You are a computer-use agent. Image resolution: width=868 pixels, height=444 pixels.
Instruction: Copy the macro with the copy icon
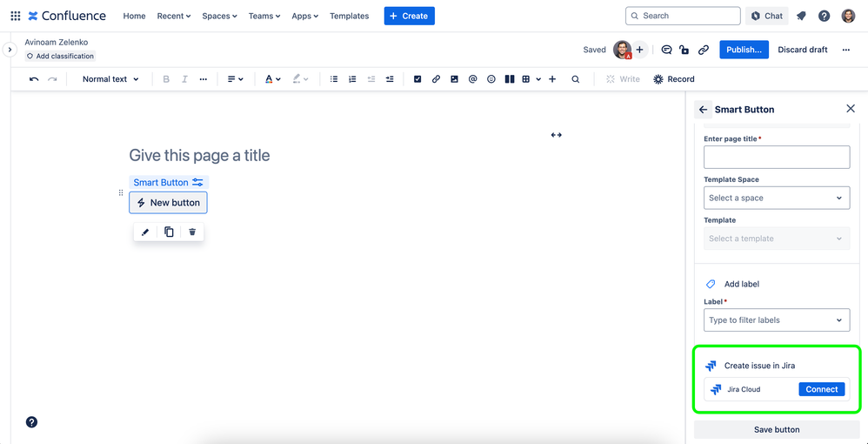169,232
